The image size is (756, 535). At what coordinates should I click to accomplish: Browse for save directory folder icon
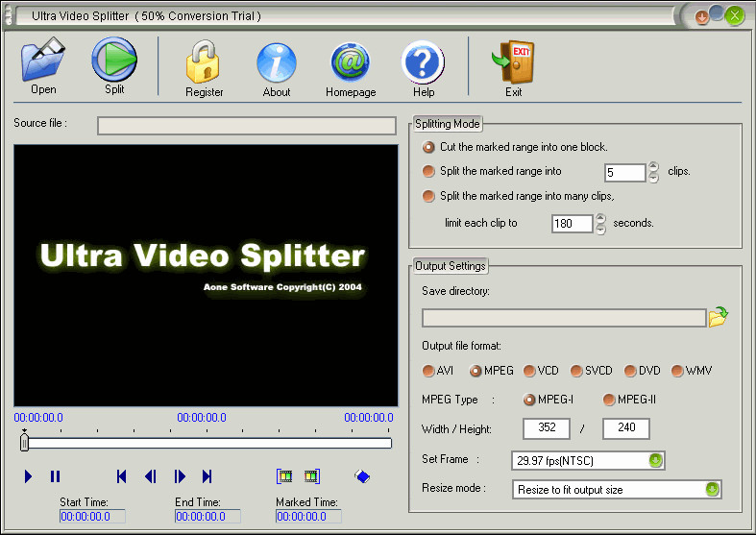pos(718,317)
